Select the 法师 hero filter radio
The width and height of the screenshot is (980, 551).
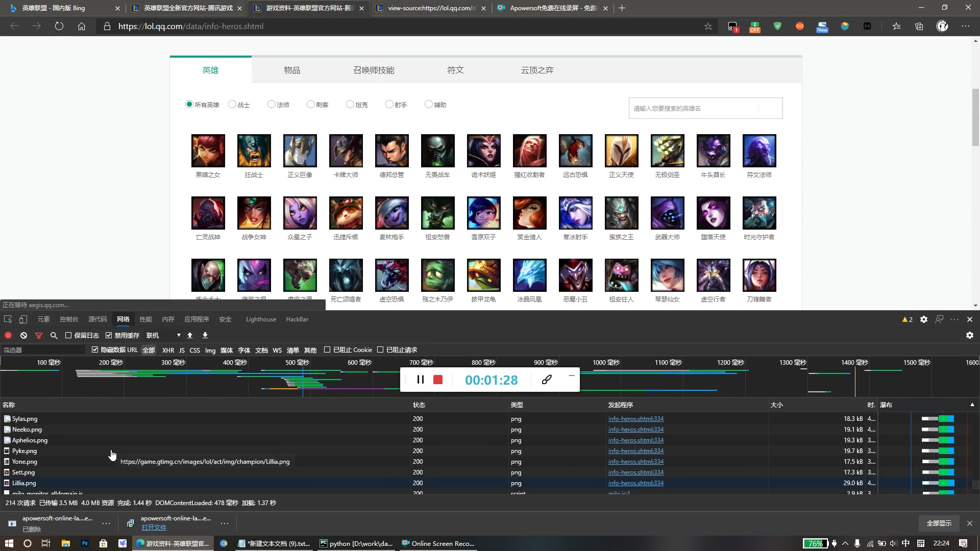[272, 104]
